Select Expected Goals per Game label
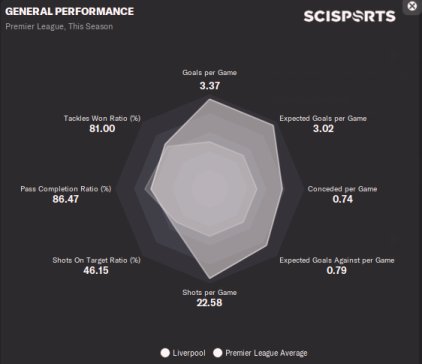Screen dimensions: 422x364 [323, 118]
